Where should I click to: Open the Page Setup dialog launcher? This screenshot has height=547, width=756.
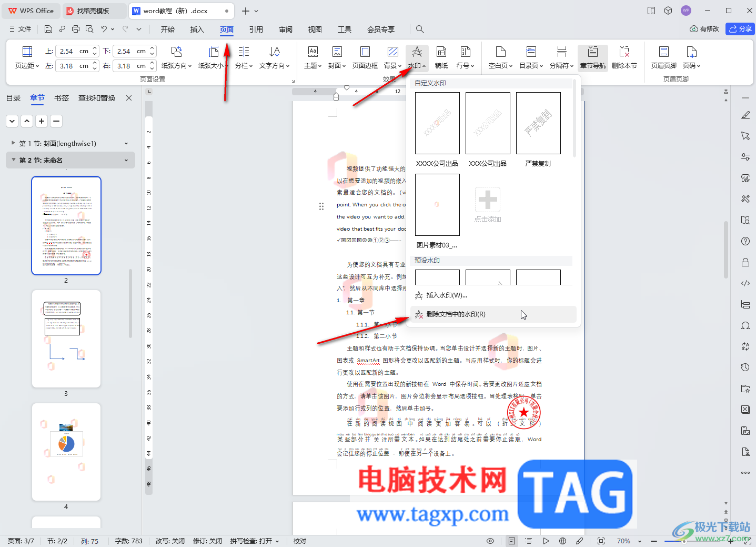point(293,81)
